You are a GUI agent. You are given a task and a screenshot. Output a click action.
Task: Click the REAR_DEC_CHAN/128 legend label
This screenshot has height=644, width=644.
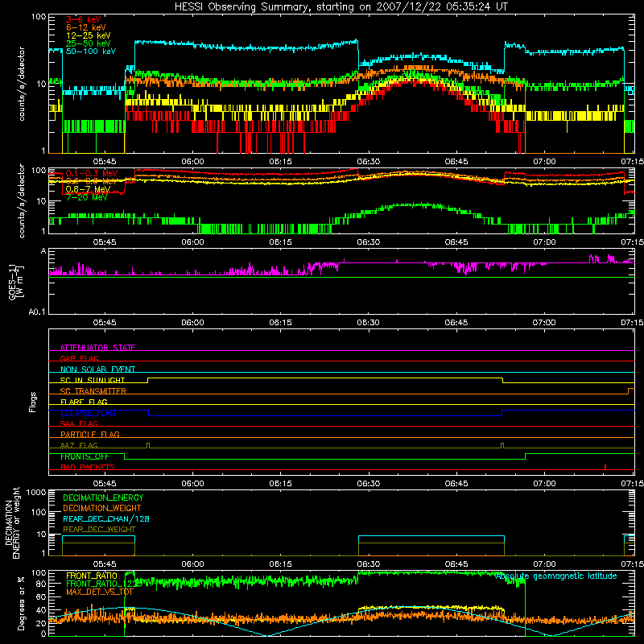(106, 518)
